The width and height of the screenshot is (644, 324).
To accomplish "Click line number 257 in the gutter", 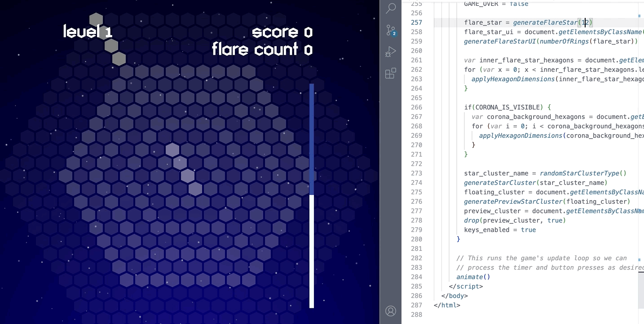I will (416, 22).
